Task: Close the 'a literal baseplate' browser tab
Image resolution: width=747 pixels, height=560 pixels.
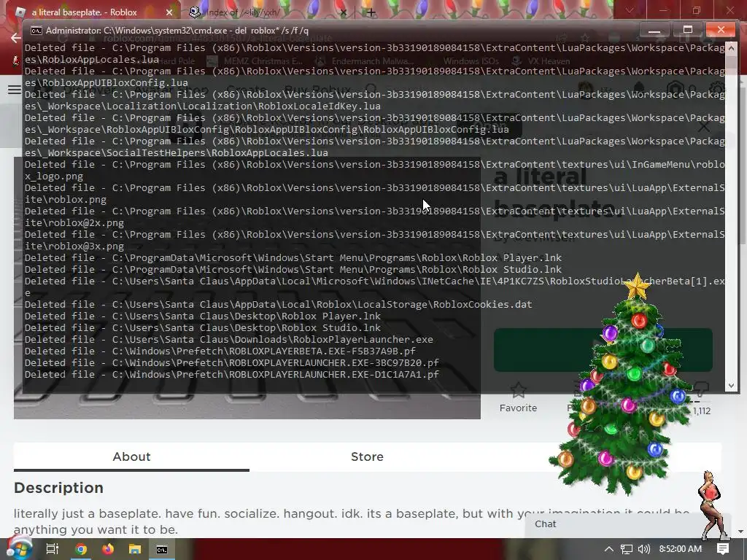Action: [x=169, y=12]
